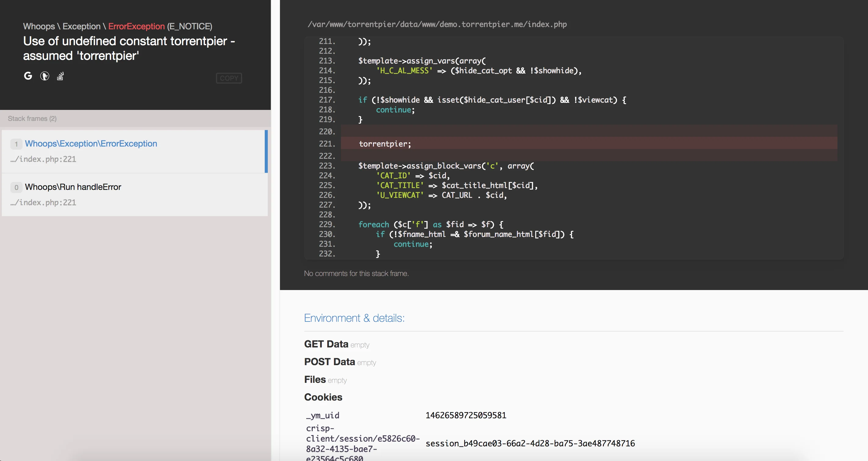This screenshot has width=868, height=461.
Task: Click the error message title text
Action: point(129,48)
